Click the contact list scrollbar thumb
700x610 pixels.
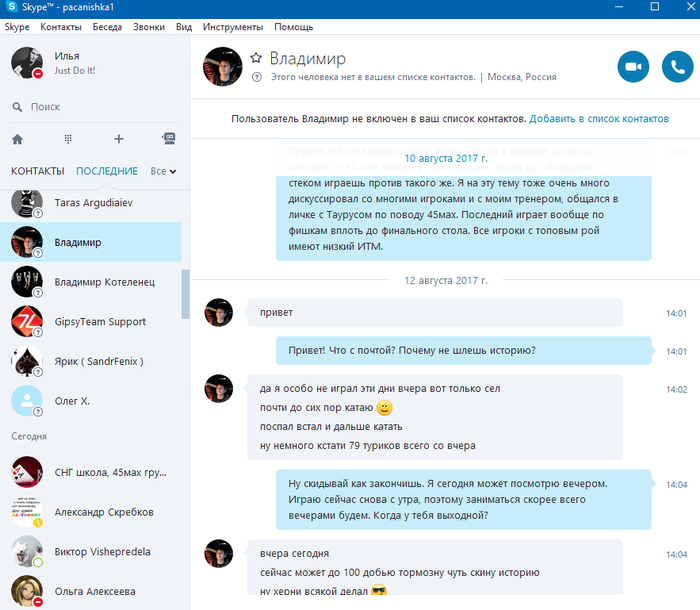coord(185,294)
